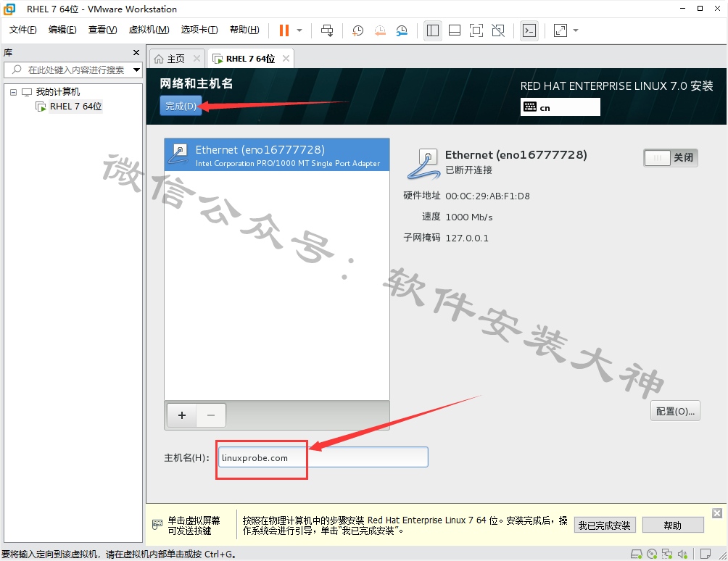The width and height of the screenshot is (728, 561).
Task: Toggle the thumbnail bar view icon
Action: 455,30
